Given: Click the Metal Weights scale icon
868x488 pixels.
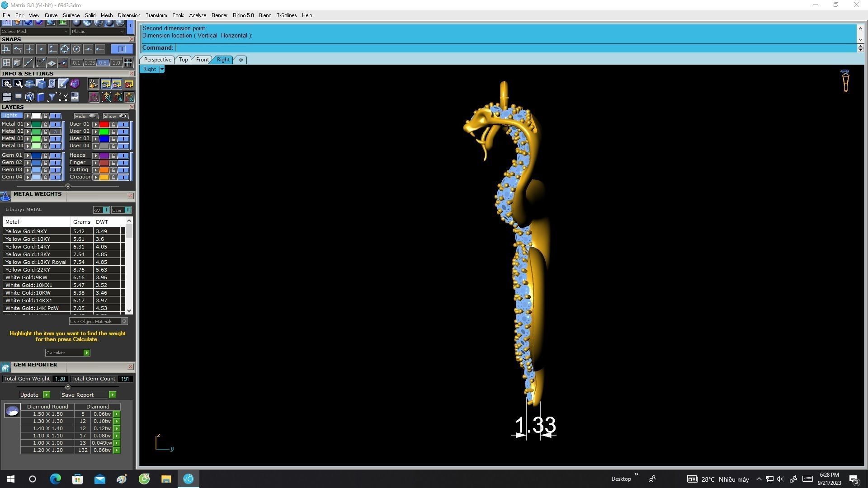Looking at the screenshot, I should [x=5, y=196].
